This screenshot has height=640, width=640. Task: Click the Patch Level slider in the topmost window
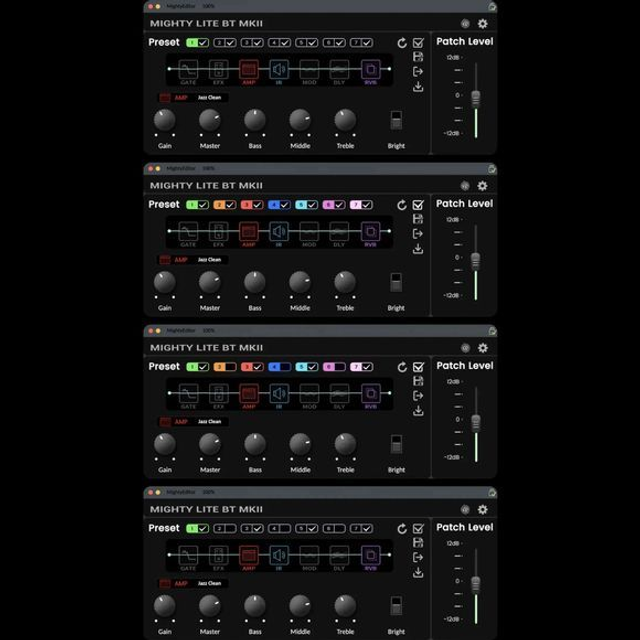point(476,98)
